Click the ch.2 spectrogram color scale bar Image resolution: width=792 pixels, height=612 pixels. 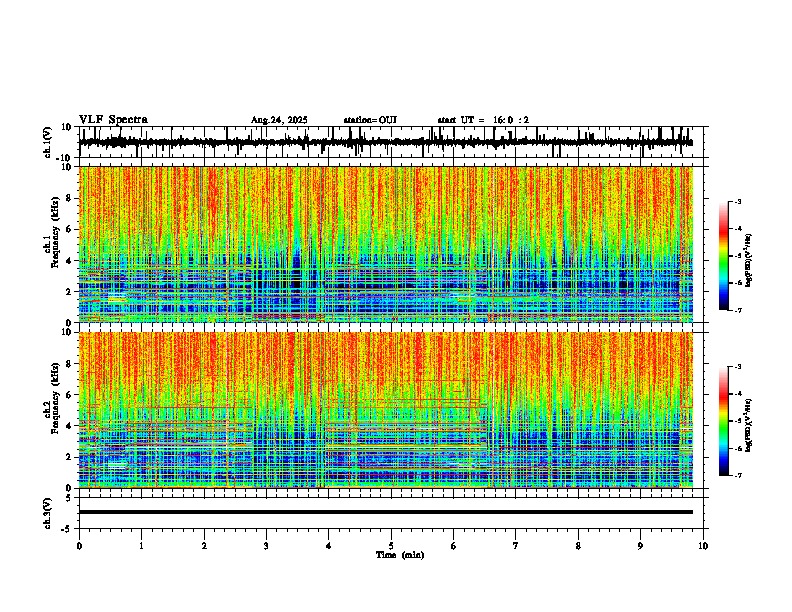coord(724,421)
